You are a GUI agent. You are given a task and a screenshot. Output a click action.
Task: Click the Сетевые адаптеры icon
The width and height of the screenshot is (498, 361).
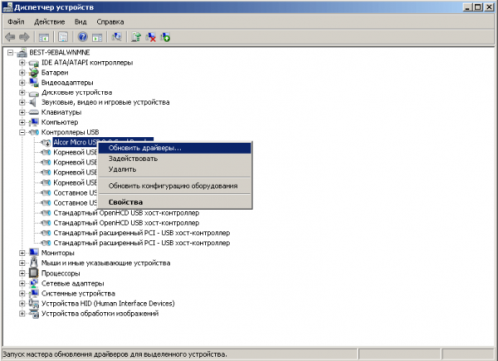(x=34, y=283)
